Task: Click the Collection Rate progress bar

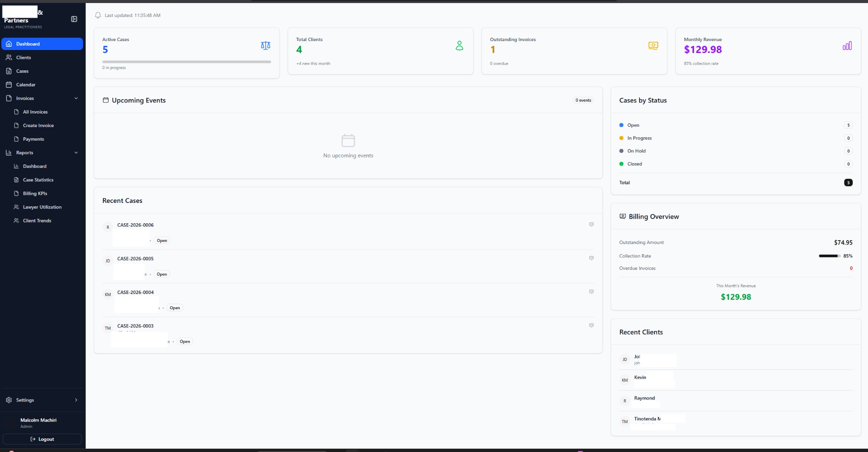Action: 829,256
